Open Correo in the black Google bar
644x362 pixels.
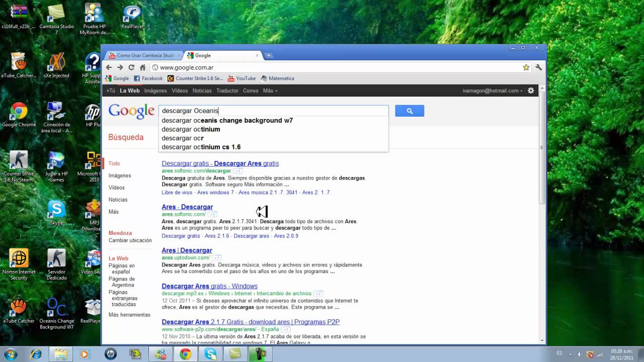(x=251, y=90)
